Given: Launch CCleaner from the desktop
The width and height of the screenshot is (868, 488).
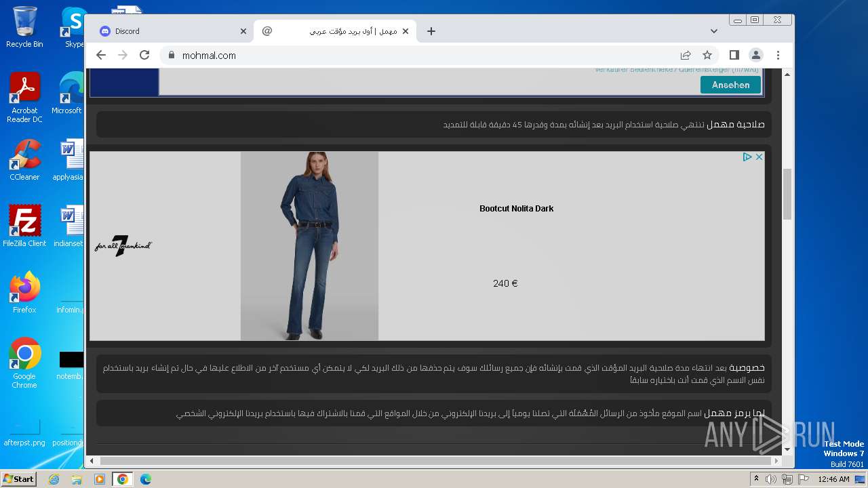Looking at the screenshot, I should (x=24, y=160).
